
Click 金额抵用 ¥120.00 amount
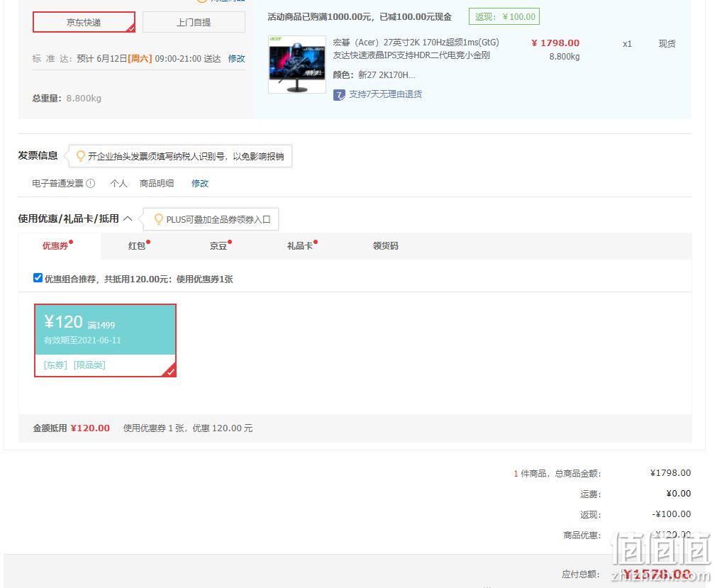90,428
